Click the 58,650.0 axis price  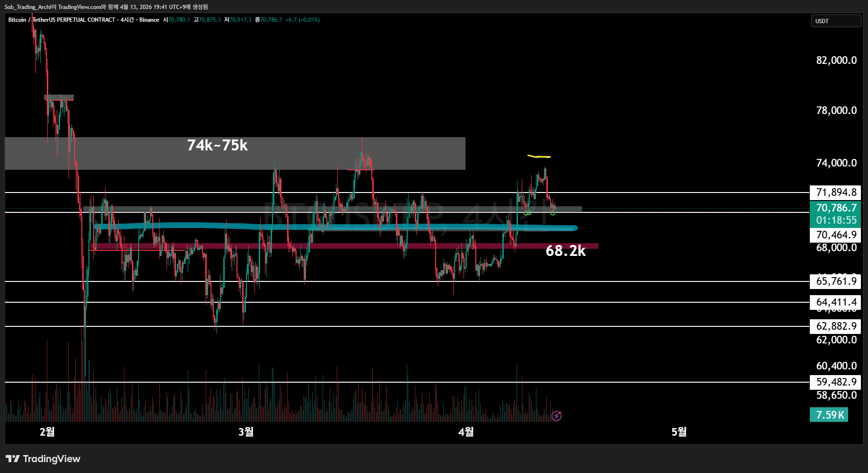[x=836, y=395]
